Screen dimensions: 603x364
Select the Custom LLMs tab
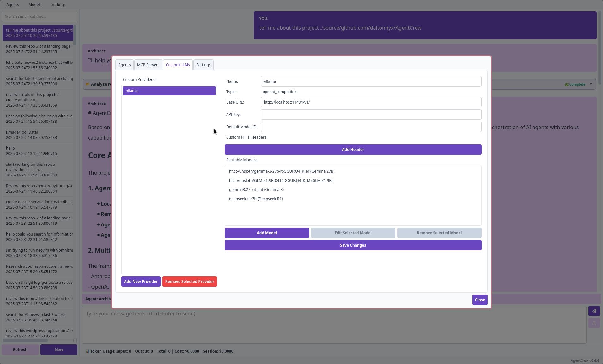pos(178,65)
